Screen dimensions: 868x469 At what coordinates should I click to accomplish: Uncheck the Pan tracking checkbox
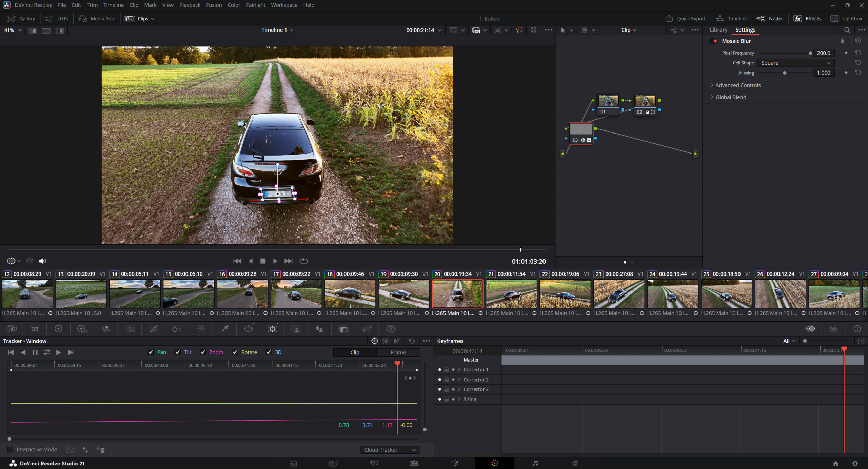point(151,352)
